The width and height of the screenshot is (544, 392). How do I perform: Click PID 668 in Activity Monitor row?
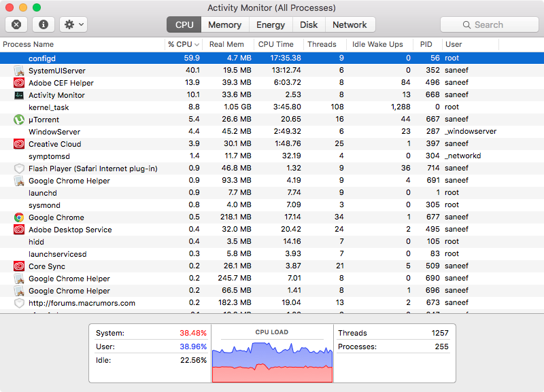pos(432,94)
